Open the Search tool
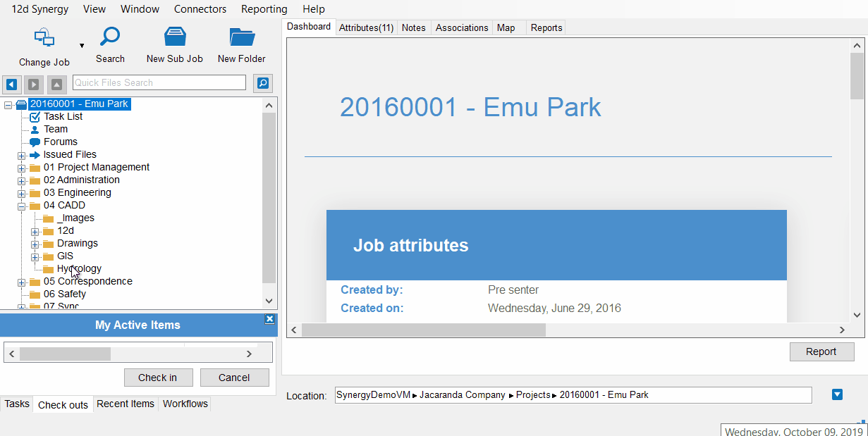 coord(110,37)
